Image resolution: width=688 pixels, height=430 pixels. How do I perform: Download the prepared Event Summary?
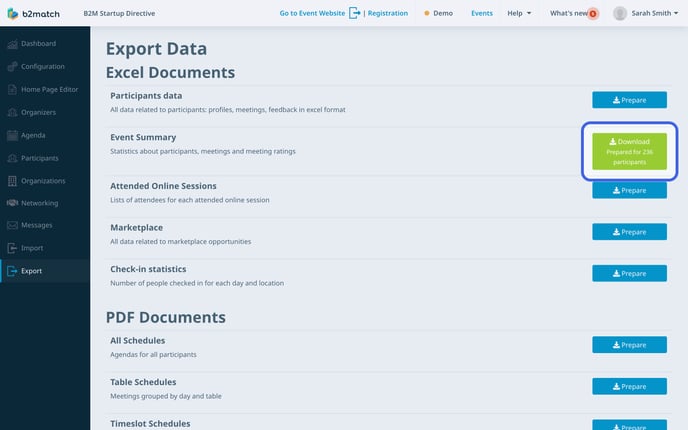[629, 151]
